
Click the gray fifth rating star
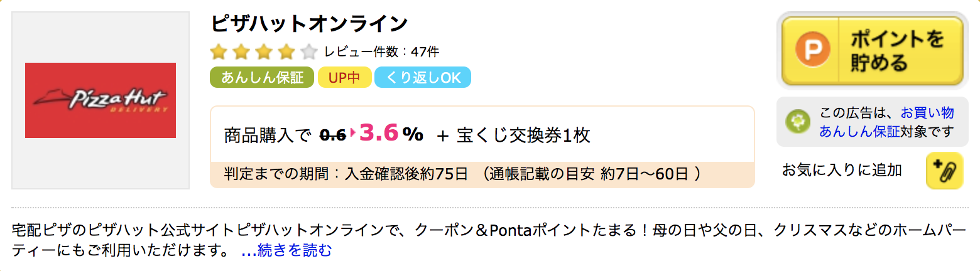(309, 51)
